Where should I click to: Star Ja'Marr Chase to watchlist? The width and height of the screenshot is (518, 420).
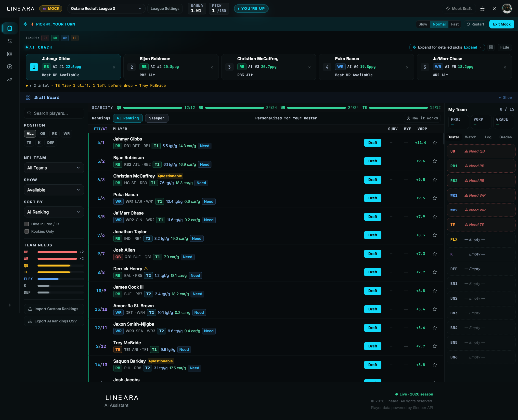coord(435,217)
